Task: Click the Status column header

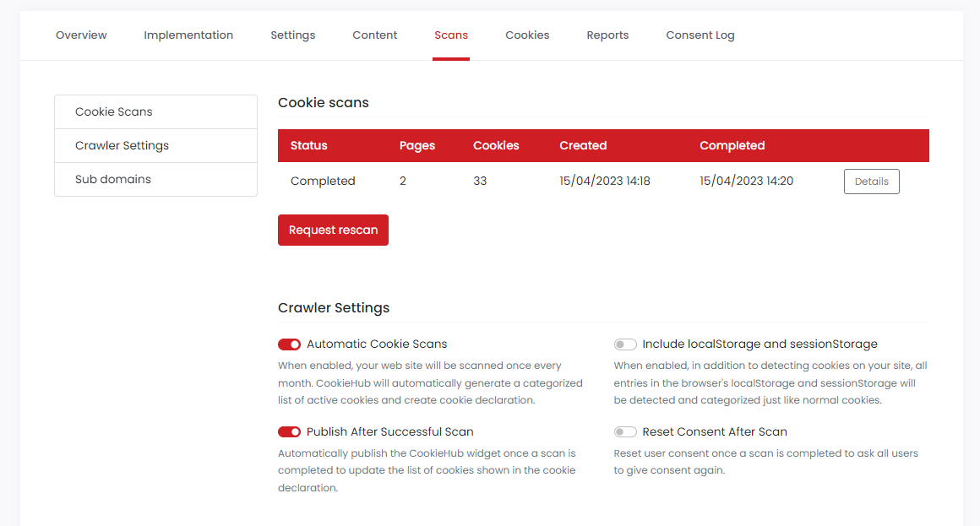Action: [x=308, y=145]
